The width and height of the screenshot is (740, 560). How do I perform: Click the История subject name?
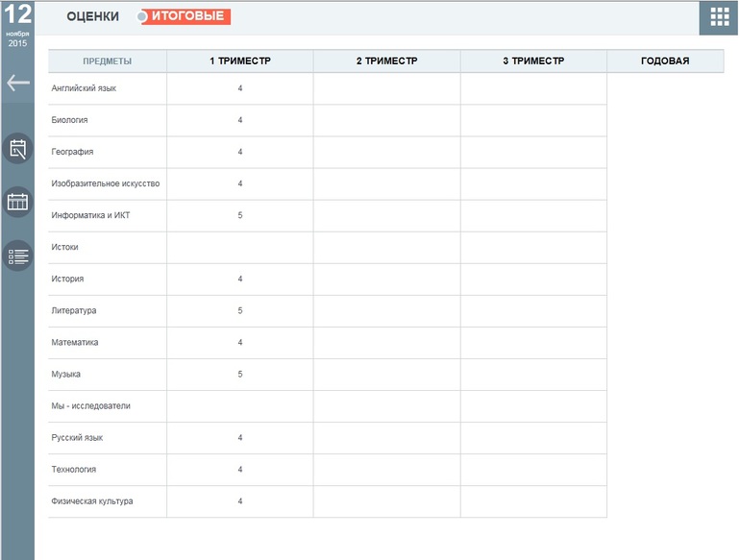point(67,279)
